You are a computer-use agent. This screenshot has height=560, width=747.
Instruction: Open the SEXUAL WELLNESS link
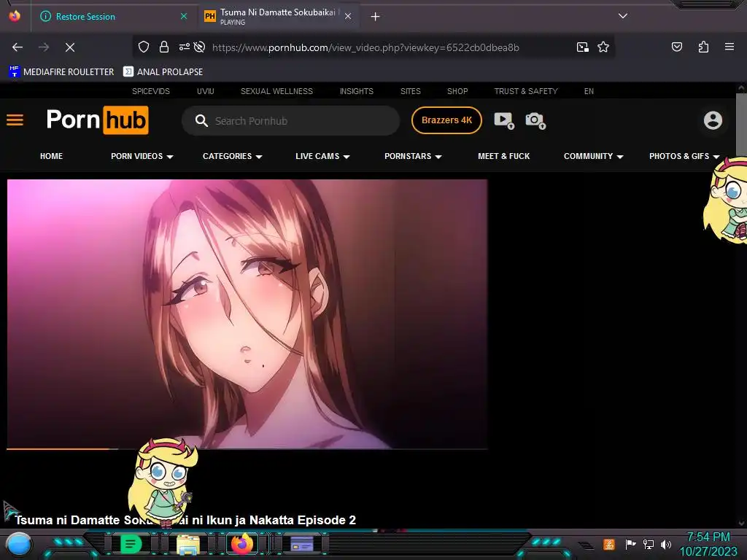pos(276,91)
